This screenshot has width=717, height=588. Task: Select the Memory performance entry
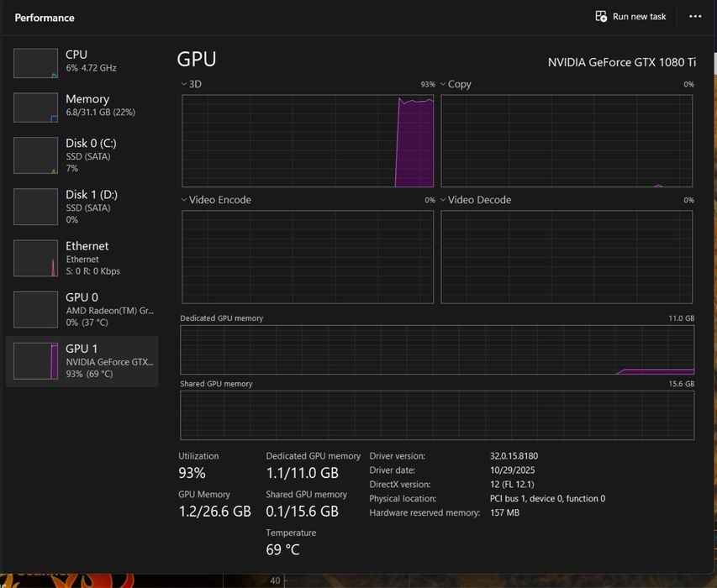click(x=82, y=108)
